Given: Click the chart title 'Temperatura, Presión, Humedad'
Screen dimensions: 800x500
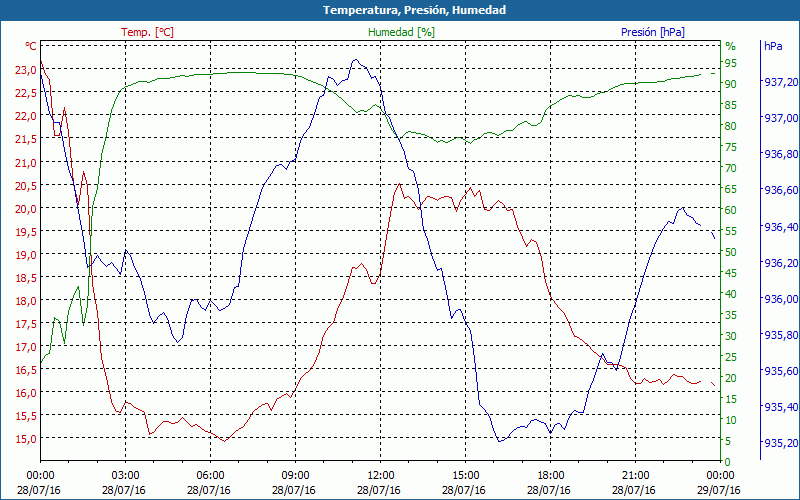Looking at the screenshot, I should tap(414, 10).
